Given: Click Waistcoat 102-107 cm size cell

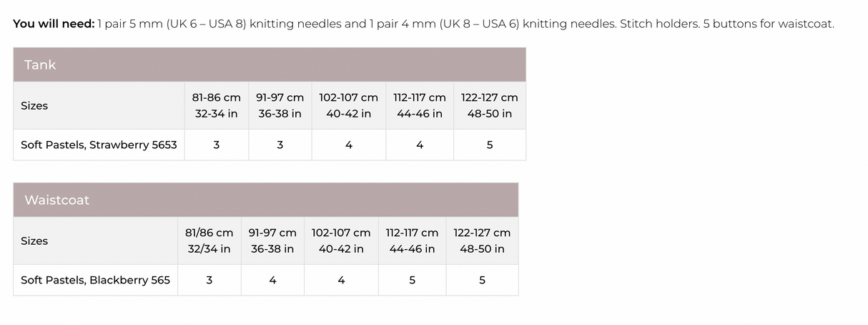Looking at the screenshot, I should [341, 241].
